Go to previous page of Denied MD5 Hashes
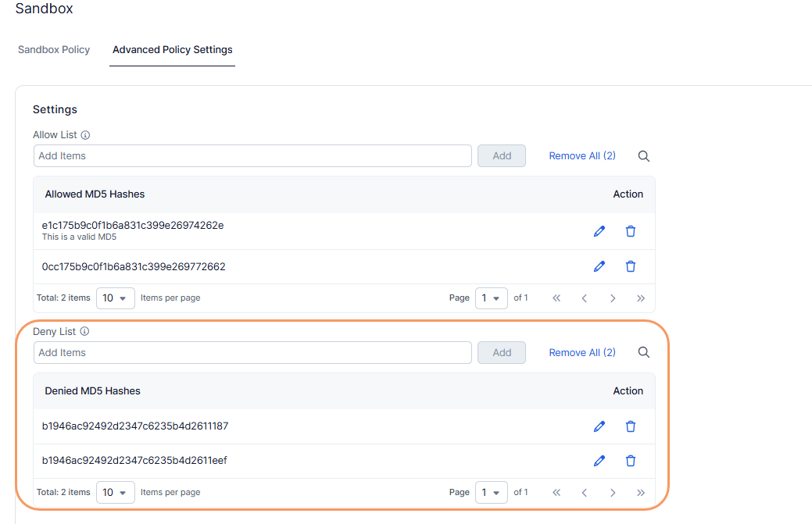 [584, 493]
